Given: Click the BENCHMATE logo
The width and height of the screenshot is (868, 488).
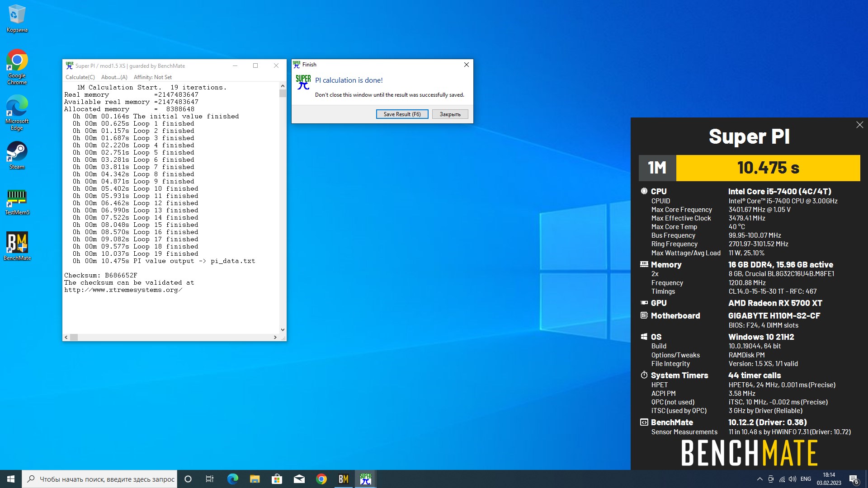Looking at the screenshot, I should [x=749, y=453].
